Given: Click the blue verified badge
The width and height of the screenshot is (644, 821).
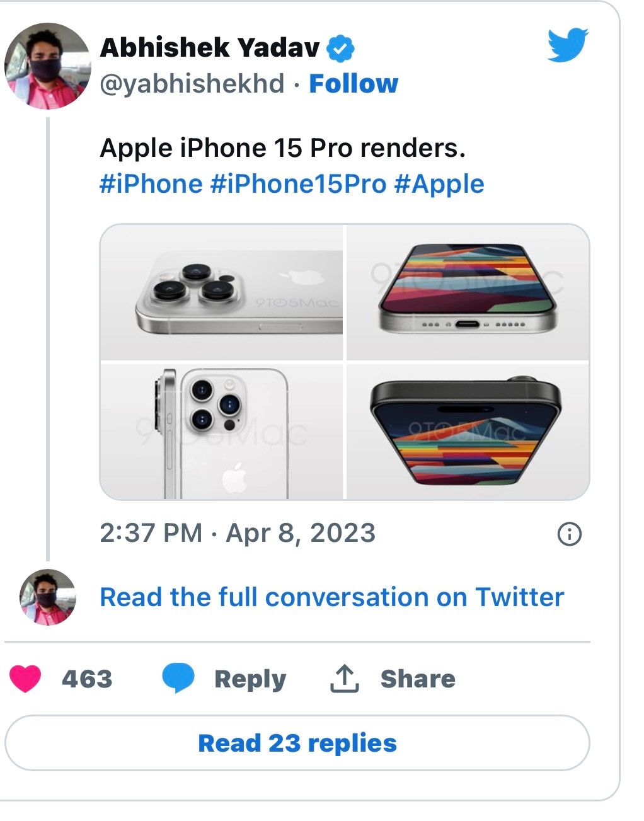Looking at the screenshot, I should [x=340, y=49].
